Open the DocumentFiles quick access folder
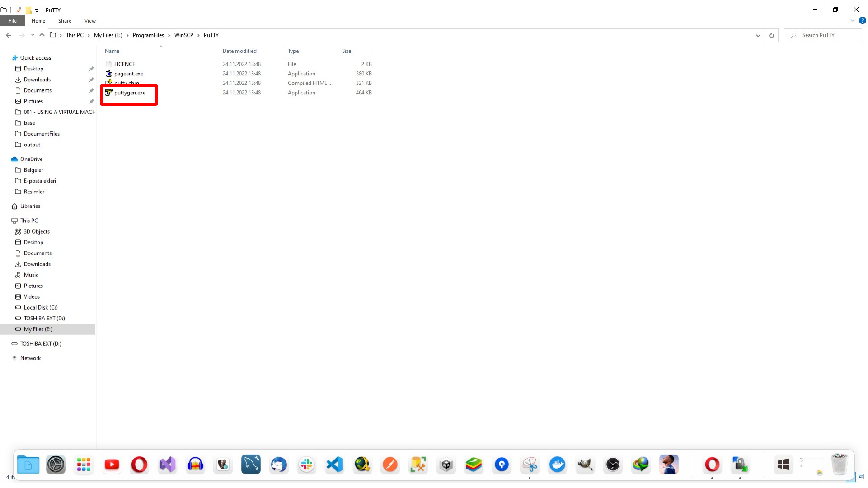868x488 pixels. click(42, 134)
